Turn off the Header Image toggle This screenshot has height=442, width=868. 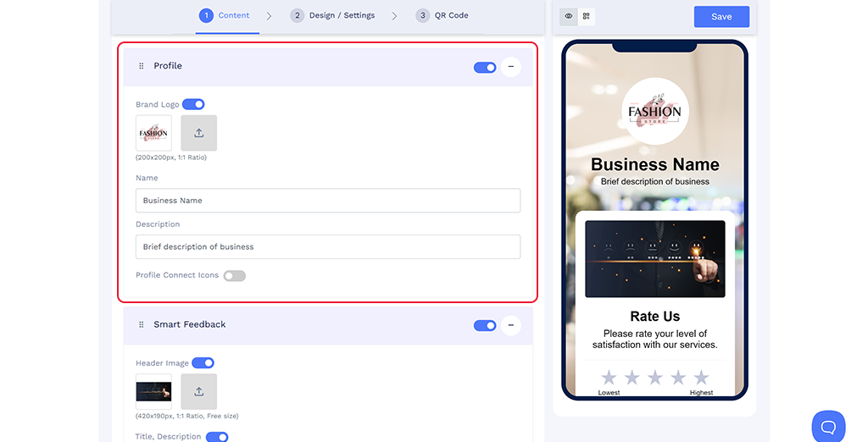pyautogui.click(x=203, y=362)
